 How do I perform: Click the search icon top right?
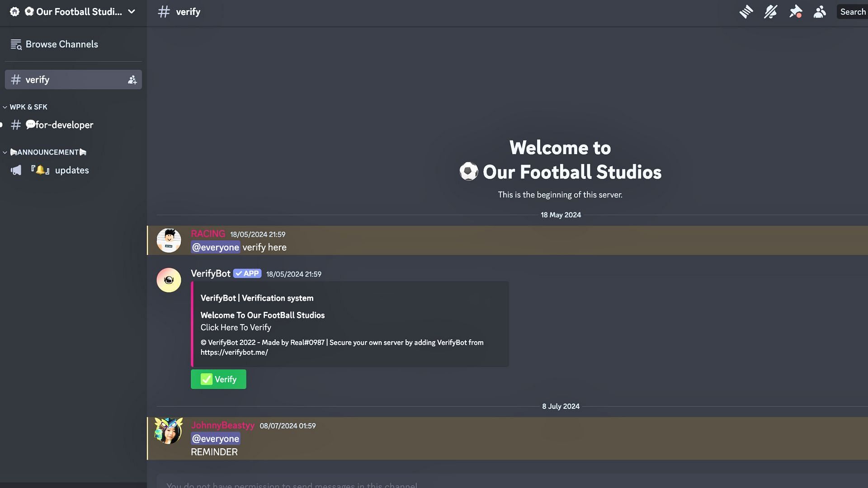[853, 11]
